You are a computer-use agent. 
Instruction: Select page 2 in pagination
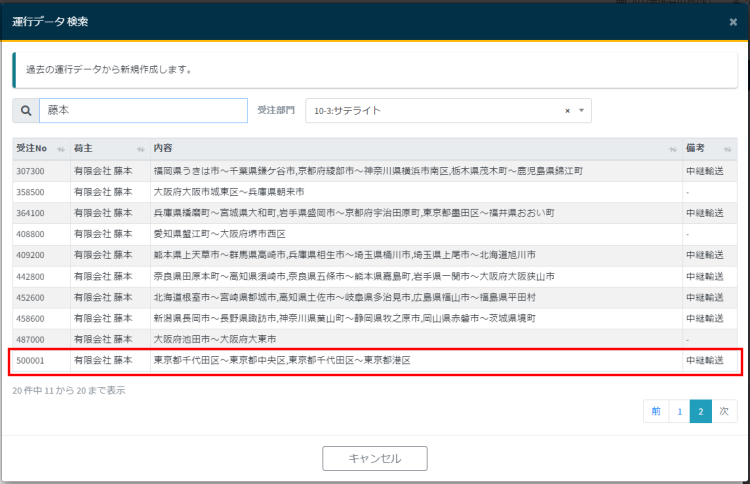point(701,411)
